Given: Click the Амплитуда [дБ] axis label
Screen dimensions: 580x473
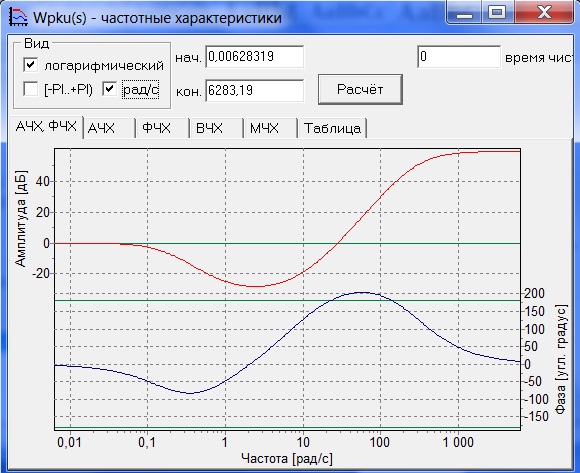Looking at the screenshot, I should pos(21,218).
